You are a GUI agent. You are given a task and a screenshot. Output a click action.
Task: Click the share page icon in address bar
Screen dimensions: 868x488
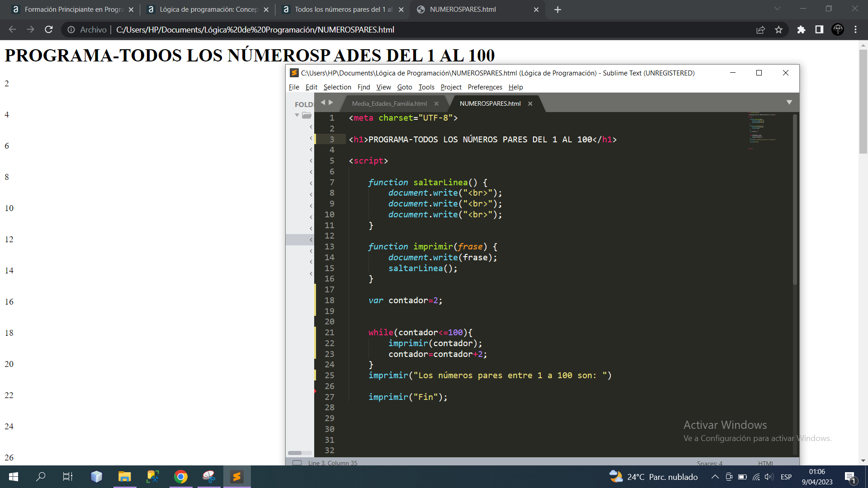[x=760, y=29]
